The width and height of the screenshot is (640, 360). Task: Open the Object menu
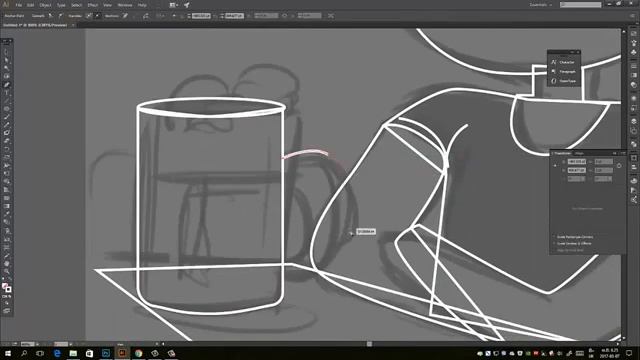tap(45, 5)
